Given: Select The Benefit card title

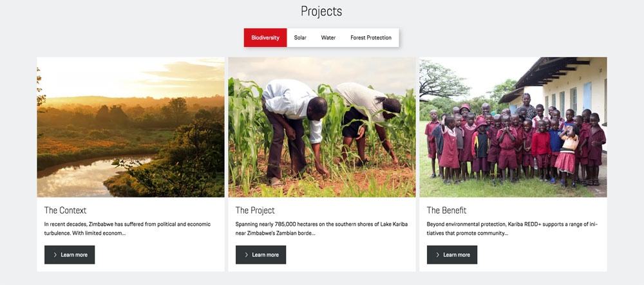Looking at the screenshot, I should pyautogui.click(x=446, y=210).
